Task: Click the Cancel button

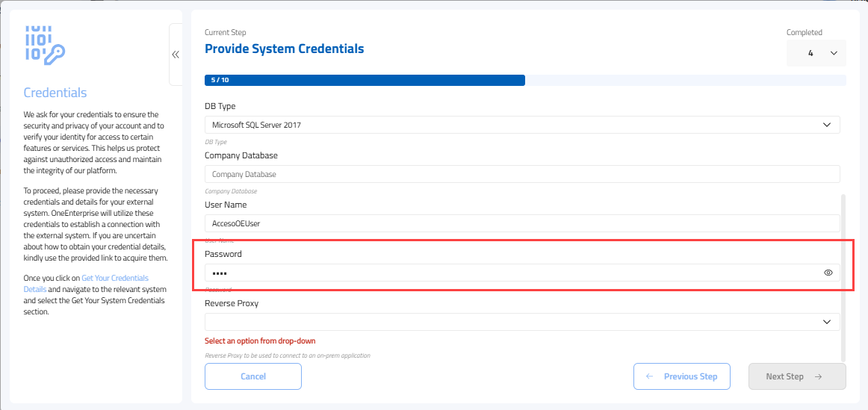Action: coord(253,376)
